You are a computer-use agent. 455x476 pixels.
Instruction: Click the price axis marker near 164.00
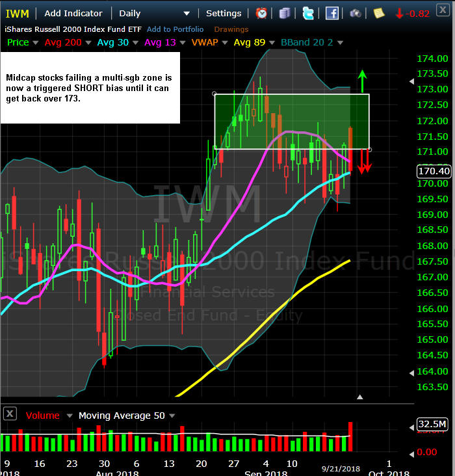click(411, 373)
